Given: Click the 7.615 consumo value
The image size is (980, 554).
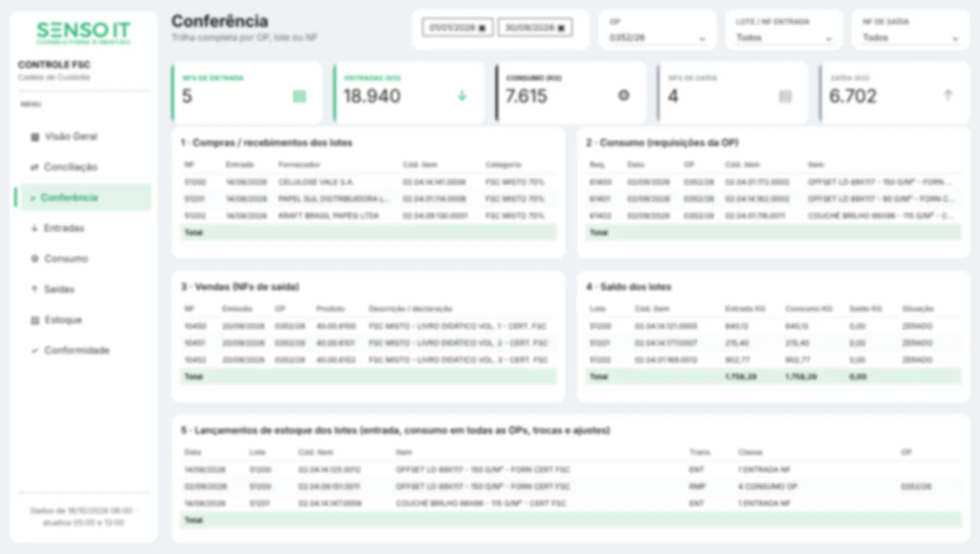Looking at the screenshot, I should coord(526,96).
